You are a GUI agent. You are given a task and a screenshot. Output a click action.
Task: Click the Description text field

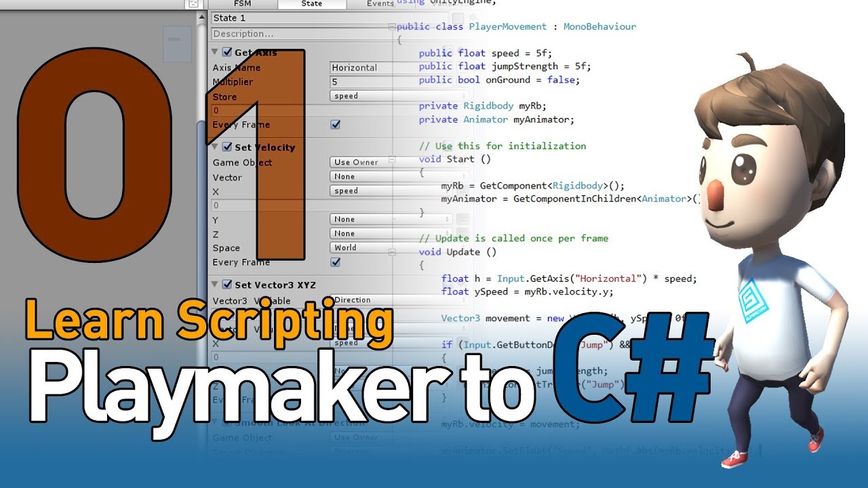click(330, 34)
